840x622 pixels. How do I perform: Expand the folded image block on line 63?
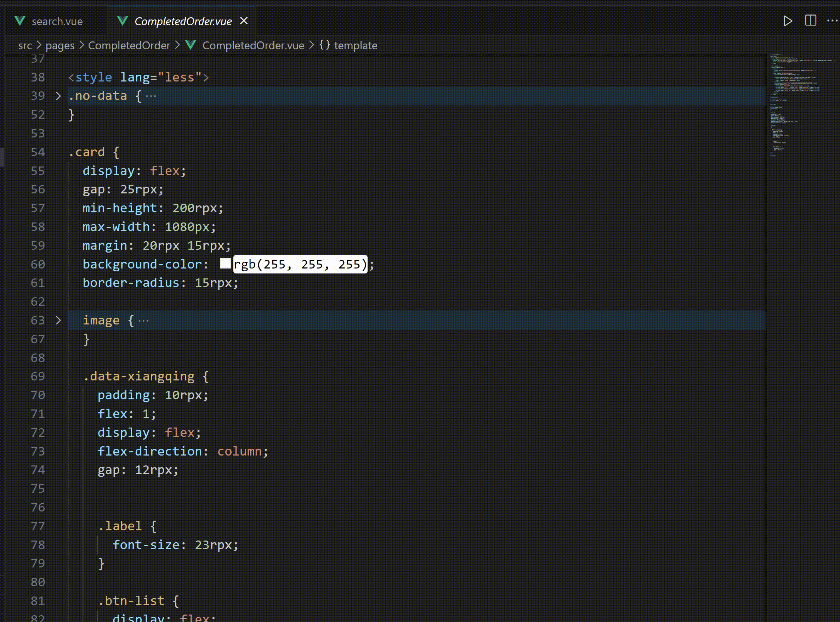[58, 321]
